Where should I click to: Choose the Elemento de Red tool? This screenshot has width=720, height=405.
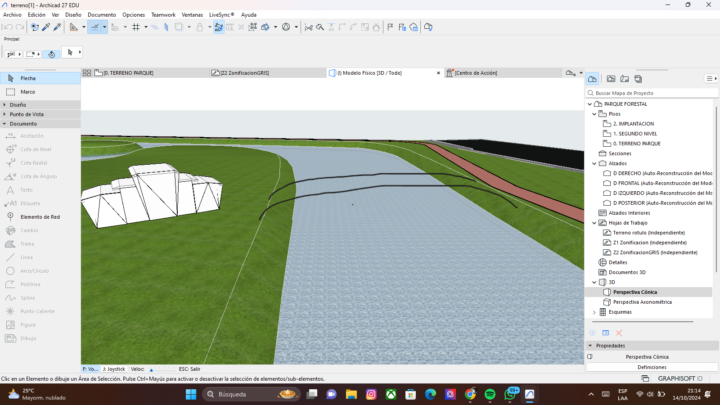point(40,216)
